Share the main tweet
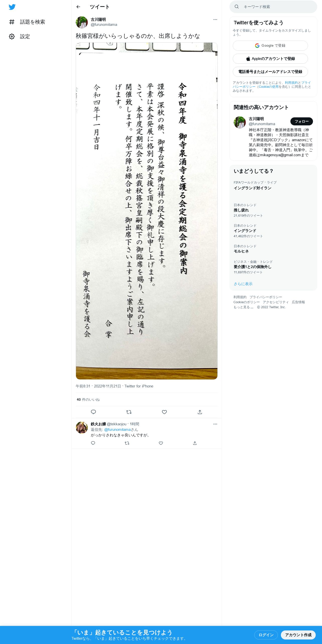The image size is (322, 644). (x=200, y=412)
